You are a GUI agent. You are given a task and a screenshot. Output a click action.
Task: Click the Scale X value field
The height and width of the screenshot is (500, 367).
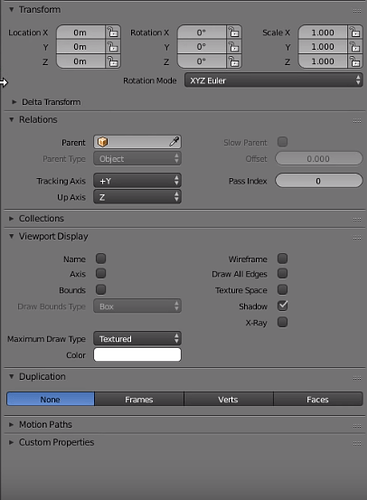tap(323, 32)
